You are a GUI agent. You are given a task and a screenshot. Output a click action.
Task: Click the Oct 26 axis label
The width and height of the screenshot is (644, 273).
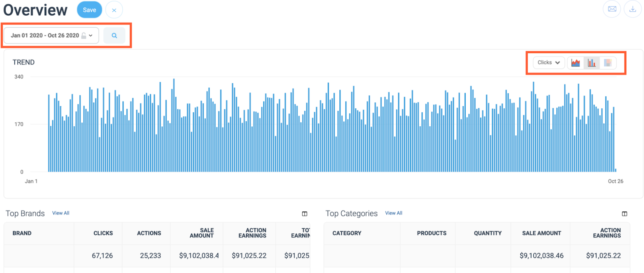(615, 181)
